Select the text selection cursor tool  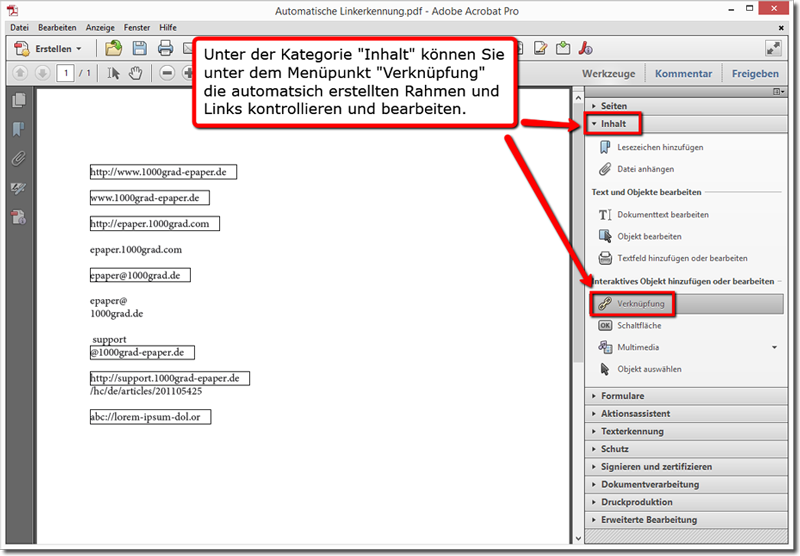[113, 73]
